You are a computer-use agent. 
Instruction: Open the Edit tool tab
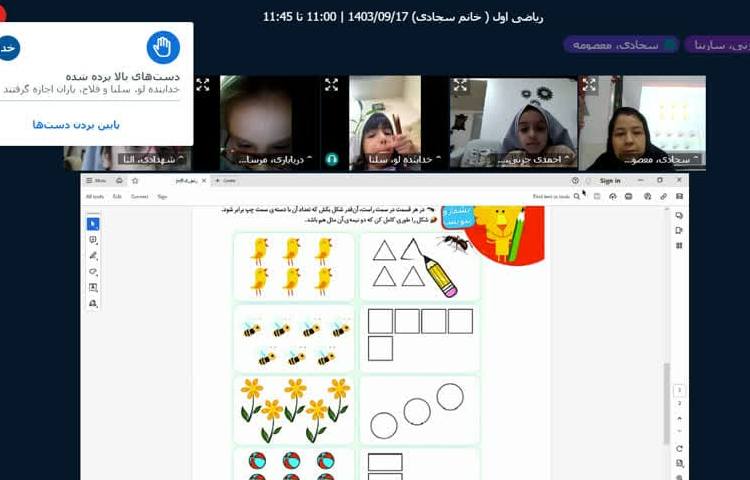click(x=117, y=196)
